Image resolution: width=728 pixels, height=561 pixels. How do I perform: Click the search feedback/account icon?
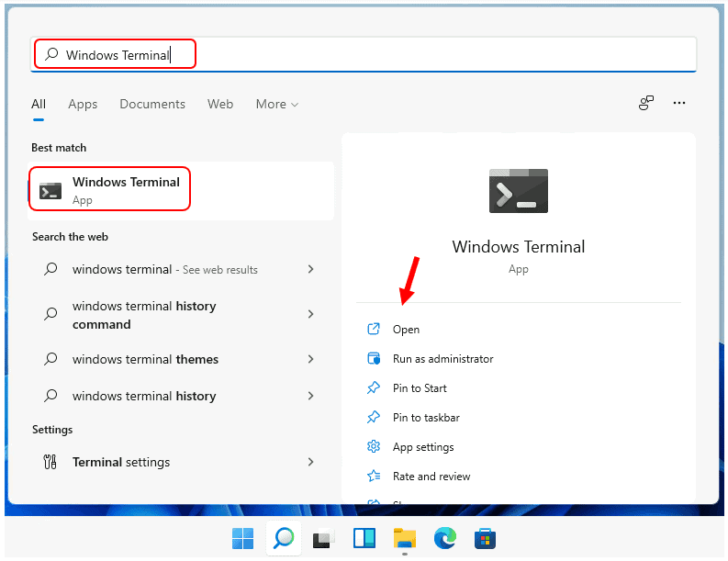[646, 104]
